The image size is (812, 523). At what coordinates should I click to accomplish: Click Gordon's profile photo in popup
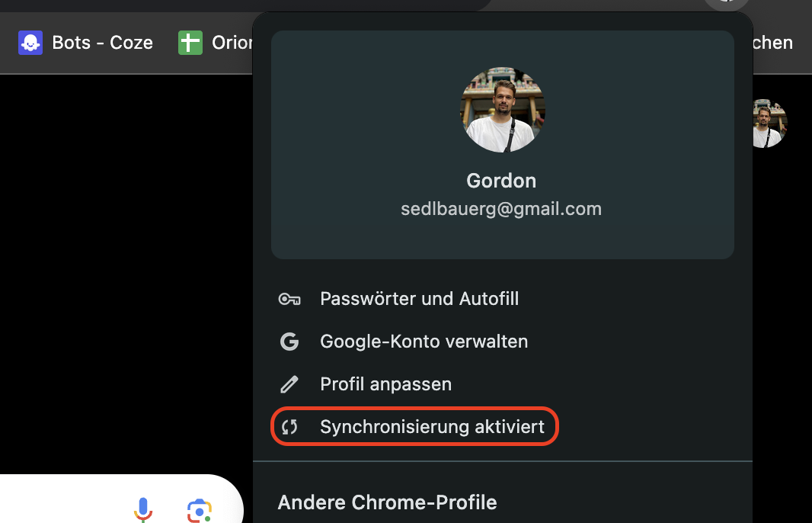tap(503, 109)
